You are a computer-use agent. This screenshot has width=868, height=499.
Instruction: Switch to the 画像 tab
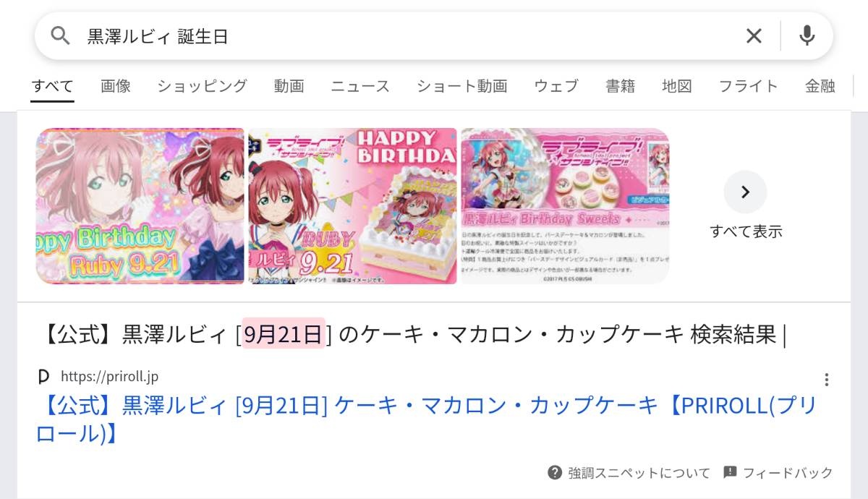116,86
